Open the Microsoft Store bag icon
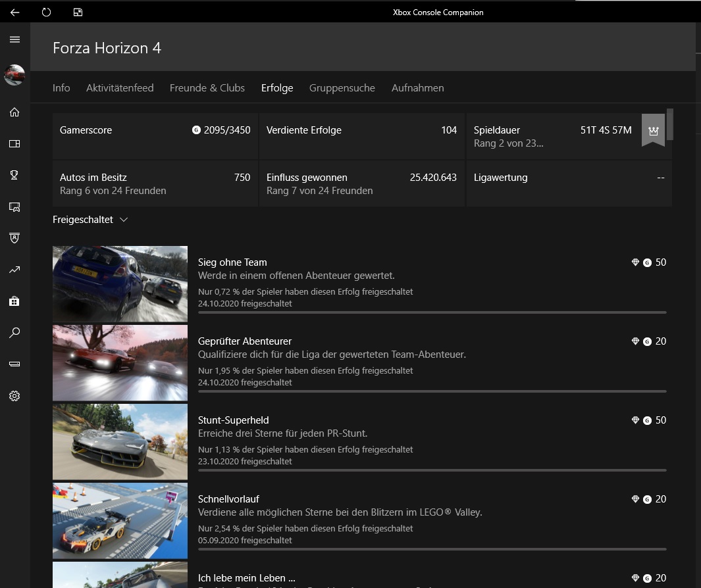 tap(14, 301)
